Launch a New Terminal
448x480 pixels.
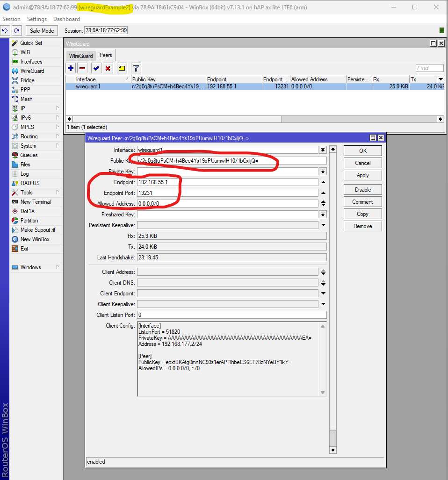(x=35, y=202)
